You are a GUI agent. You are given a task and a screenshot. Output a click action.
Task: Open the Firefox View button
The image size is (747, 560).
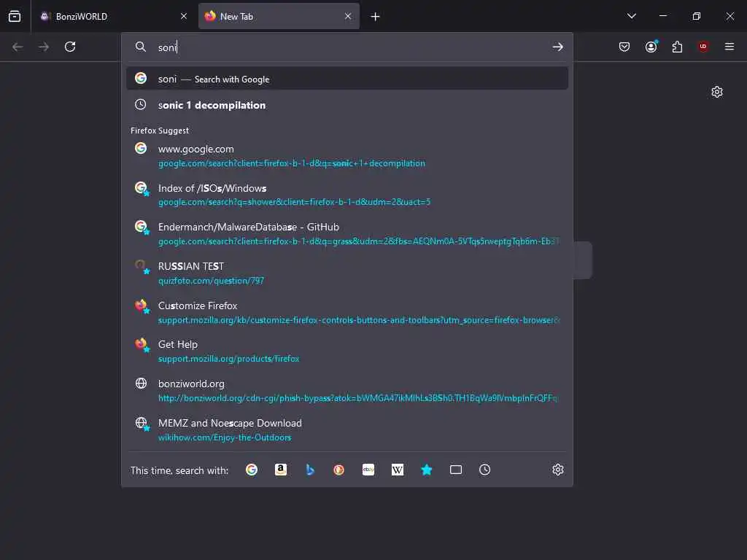(15, 16)
